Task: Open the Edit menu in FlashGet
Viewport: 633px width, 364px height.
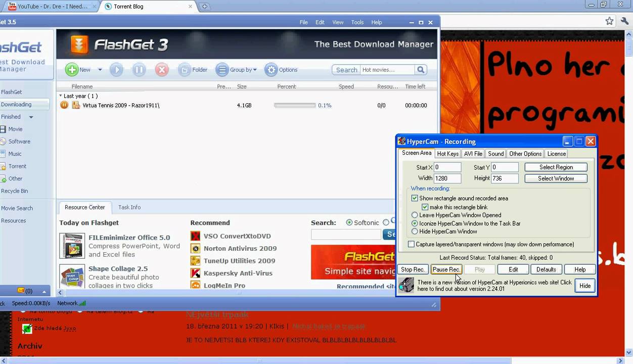Action: [320, 22]
